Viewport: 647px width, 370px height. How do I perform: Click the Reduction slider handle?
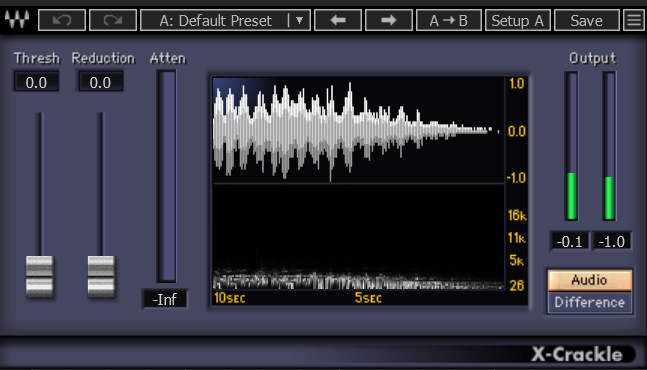click(101, 276)
